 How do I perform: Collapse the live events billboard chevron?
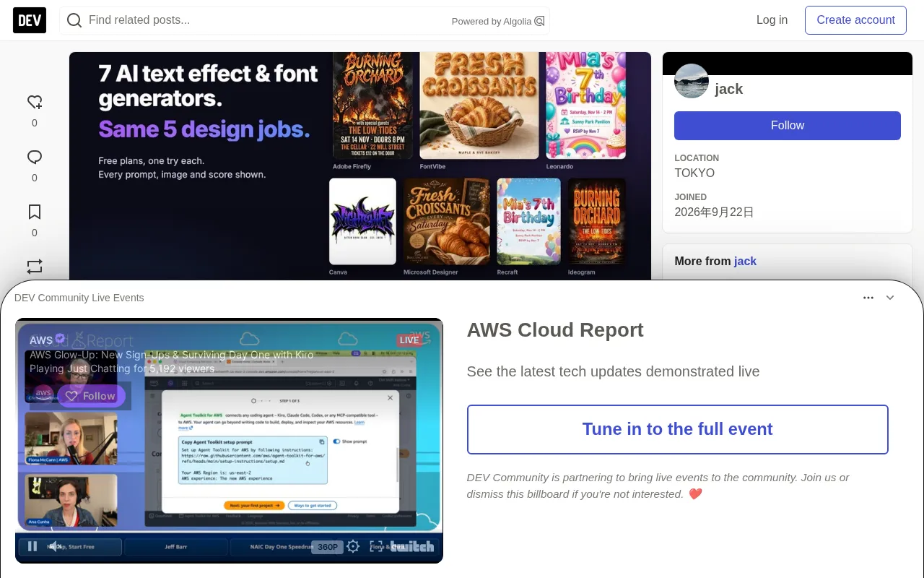(890, 298)
